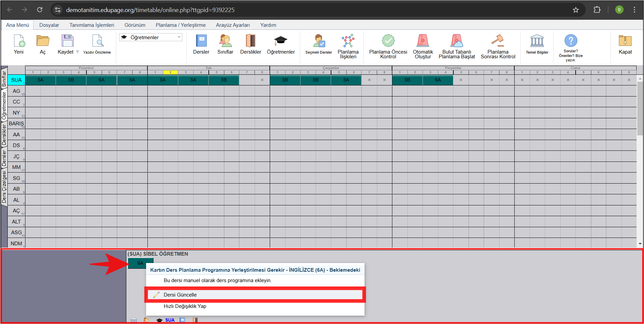
Task: Switch to the Öğretmenler vertical tab
Action: tap(4, 106)
